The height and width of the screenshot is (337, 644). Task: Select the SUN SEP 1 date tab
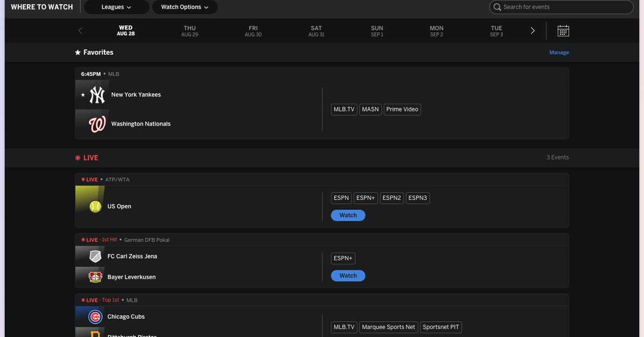(x=377, y=31)
